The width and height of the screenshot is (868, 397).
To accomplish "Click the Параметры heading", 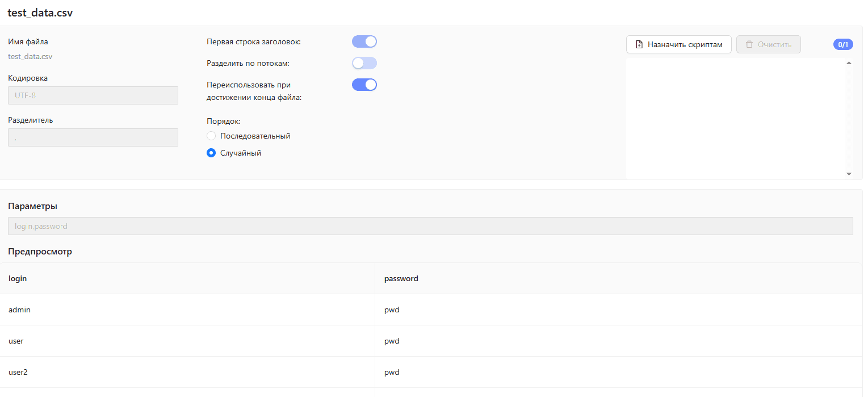I will point(32,206).
